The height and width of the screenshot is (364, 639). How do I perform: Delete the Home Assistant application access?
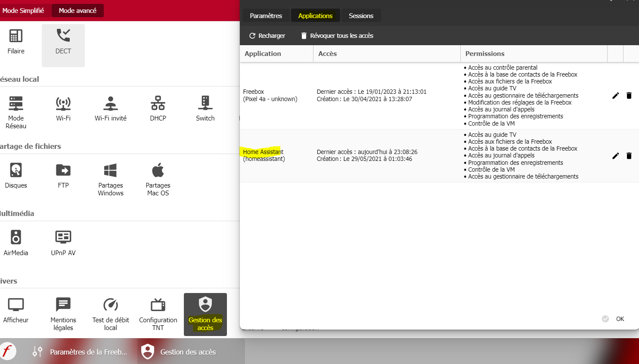point(629,156)
